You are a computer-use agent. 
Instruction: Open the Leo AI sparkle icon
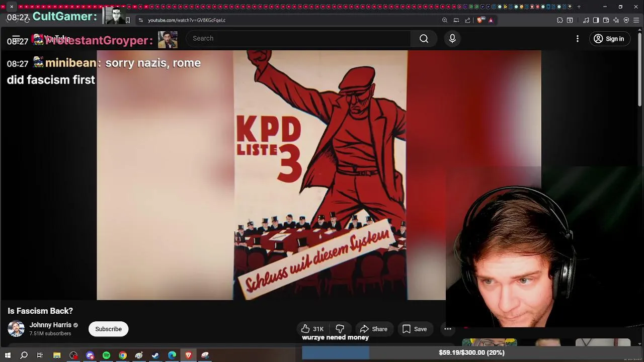616,20
